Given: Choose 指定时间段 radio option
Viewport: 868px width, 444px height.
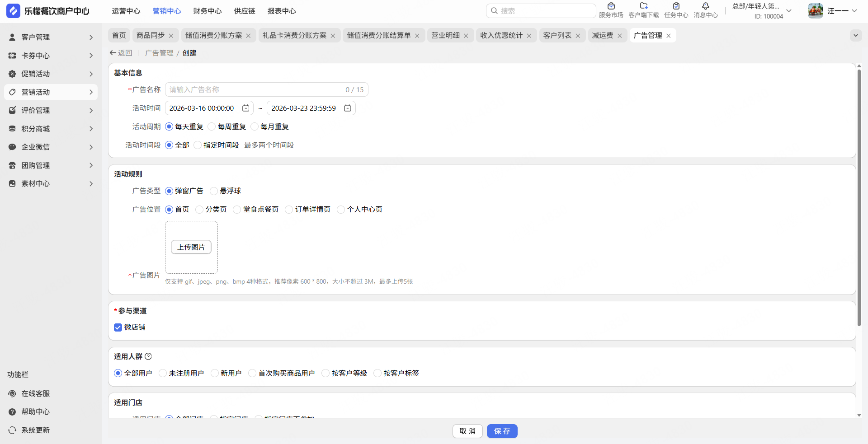Looking at the screenshot, I should point(198,145).
